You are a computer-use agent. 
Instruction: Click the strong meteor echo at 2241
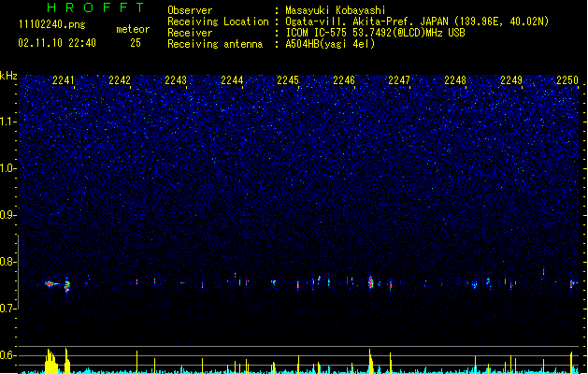pyautogui.click(x=67, y=285)
